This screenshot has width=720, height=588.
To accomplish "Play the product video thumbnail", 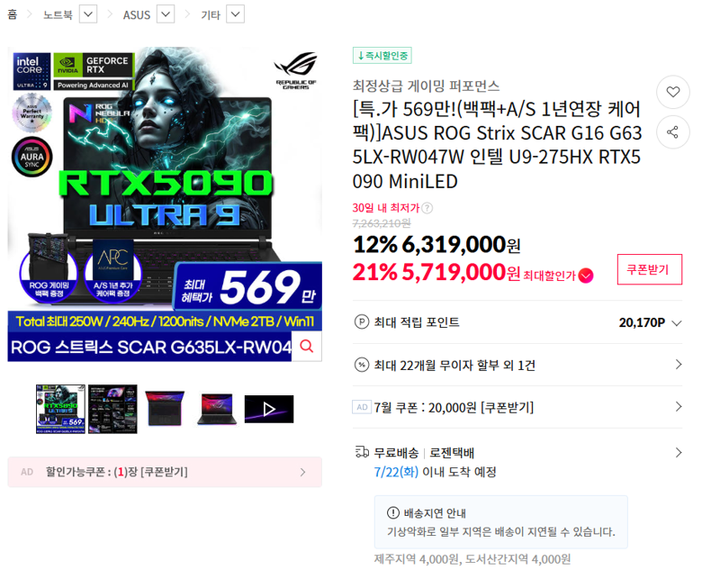I will (x=269, y=409).
